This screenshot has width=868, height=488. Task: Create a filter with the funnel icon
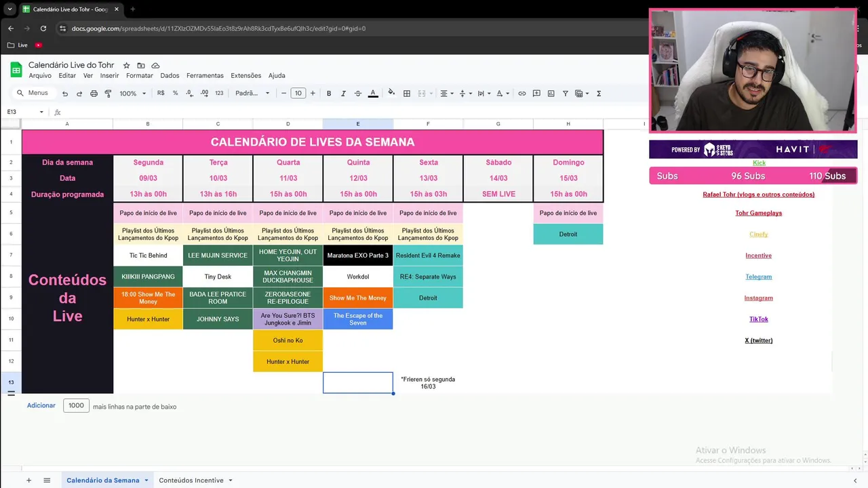(566, 94)
